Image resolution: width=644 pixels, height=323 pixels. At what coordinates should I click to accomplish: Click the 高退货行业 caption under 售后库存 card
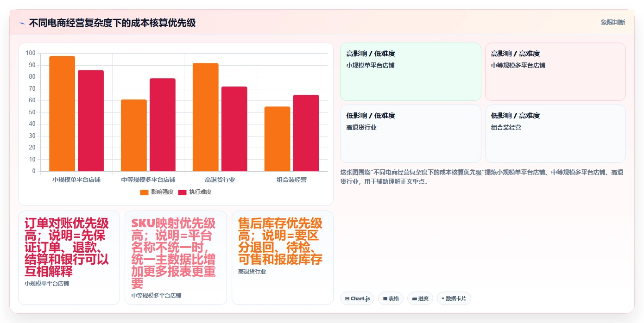coord(252,271)
